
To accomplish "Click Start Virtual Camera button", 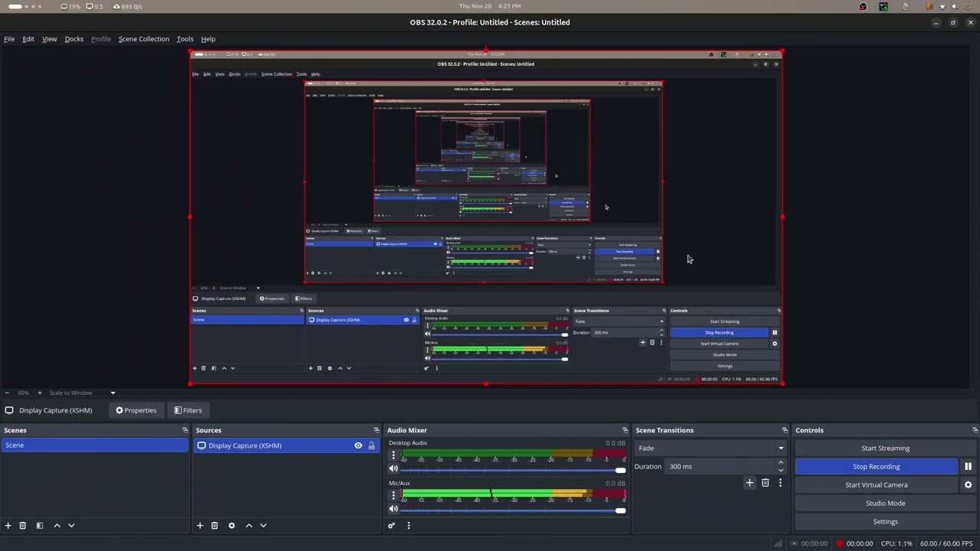I will [x=877, y=485].
